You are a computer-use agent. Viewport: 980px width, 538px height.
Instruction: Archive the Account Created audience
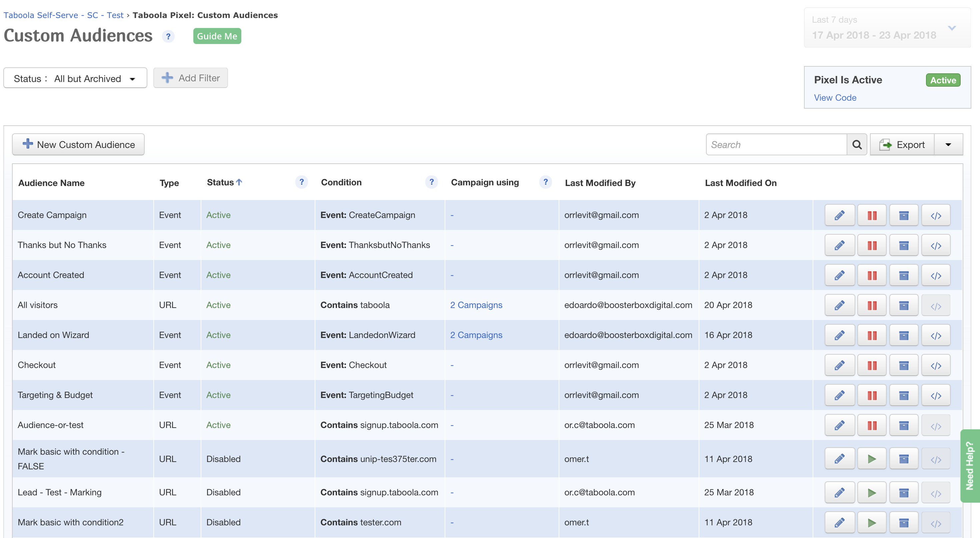point(904,275)
